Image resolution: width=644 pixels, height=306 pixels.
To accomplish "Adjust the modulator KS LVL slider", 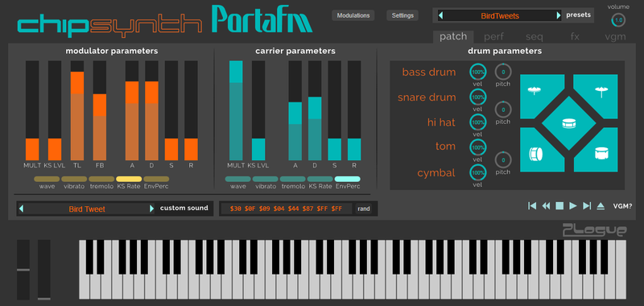I will 55,110.
